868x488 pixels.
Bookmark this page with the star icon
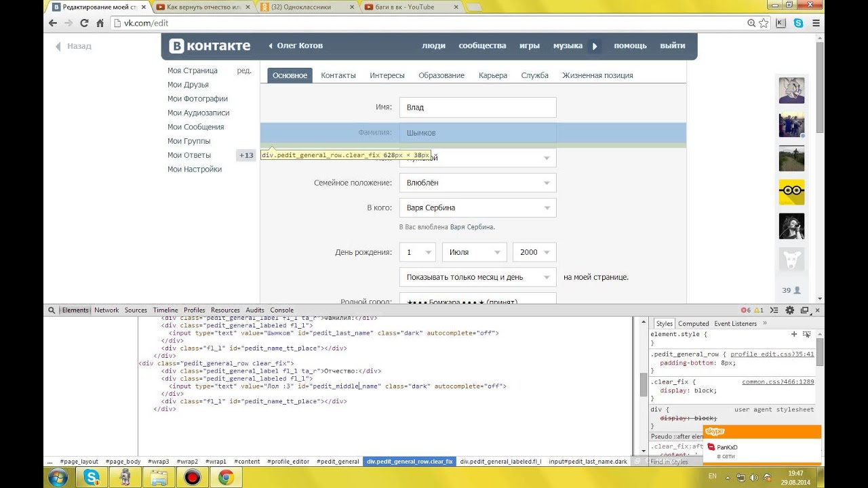click(764, 23)
